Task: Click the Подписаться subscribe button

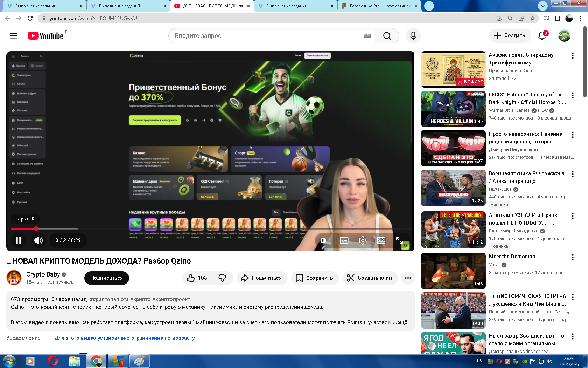Action: point(106,278)
